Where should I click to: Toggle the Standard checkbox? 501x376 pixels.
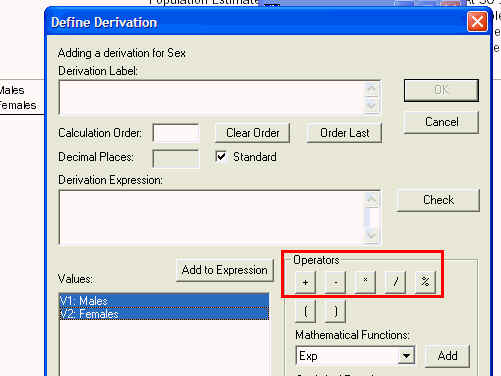[x=221, y=157]
